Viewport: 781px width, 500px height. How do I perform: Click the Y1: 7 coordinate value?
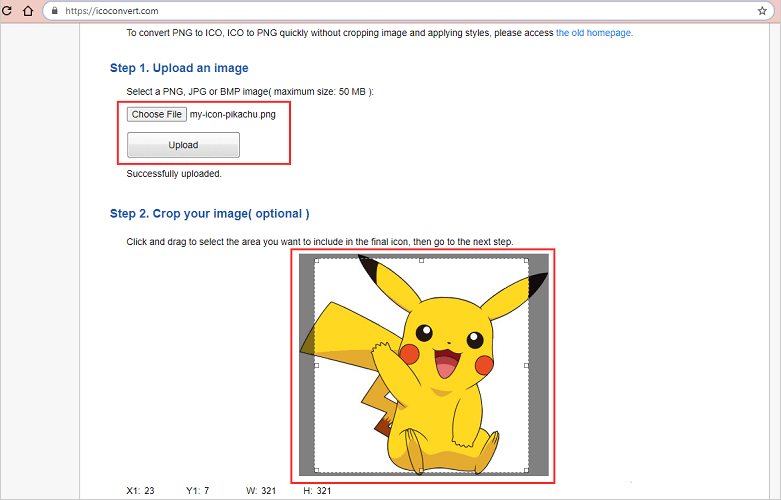pyautogui.click(x=198, y=491)
